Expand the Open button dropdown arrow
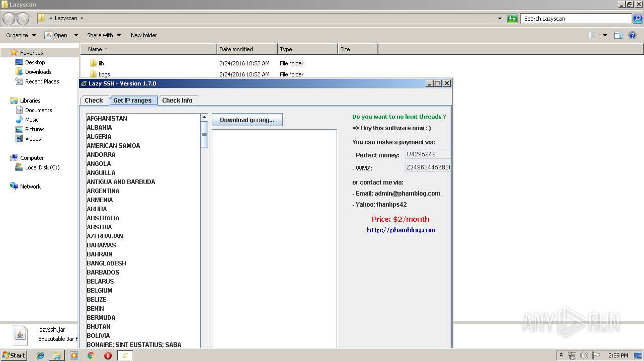This screenshot has width=644, height=362. 76,35
